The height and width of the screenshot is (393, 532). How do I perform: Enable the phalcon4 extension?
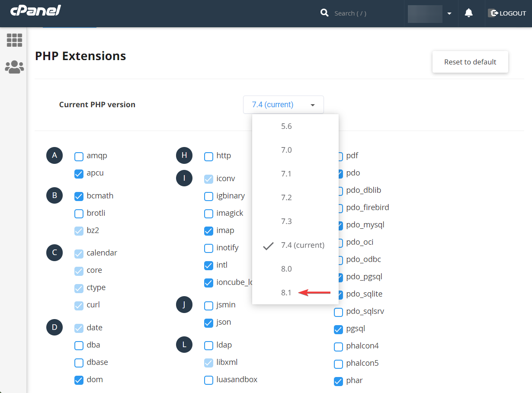pos(338,347)
